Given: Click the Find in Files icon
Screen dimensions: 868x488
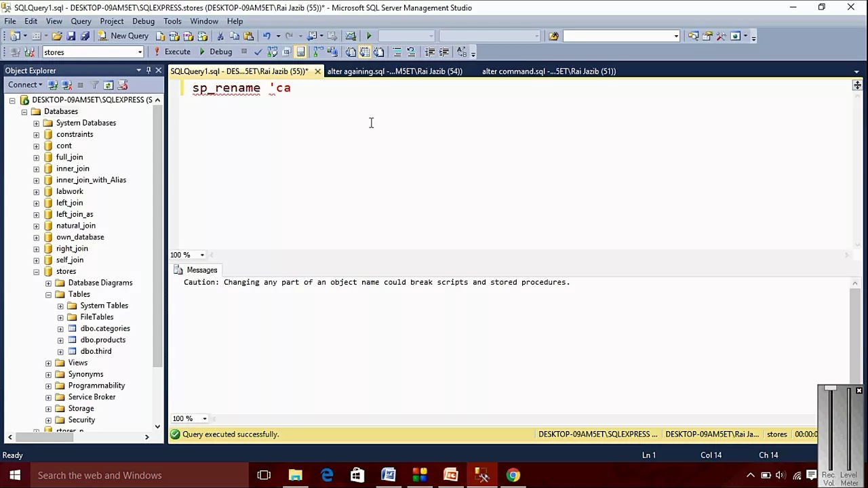Looking at the screenshot, I should [553, 36].
